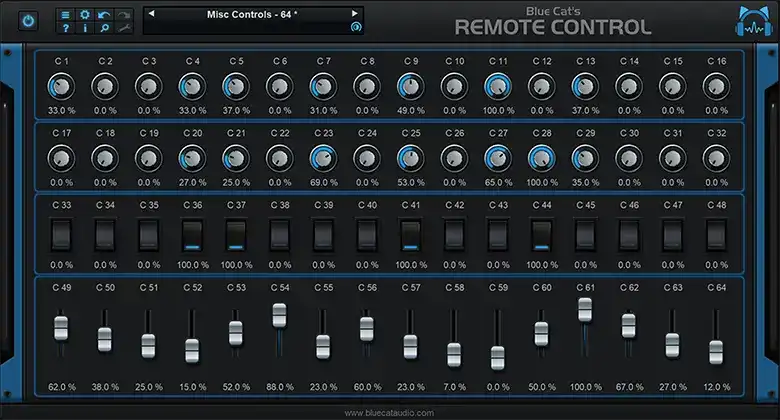Click the Blue Cat headphone logo
This screenshot has height=420, width=780.
pos(753,21)
